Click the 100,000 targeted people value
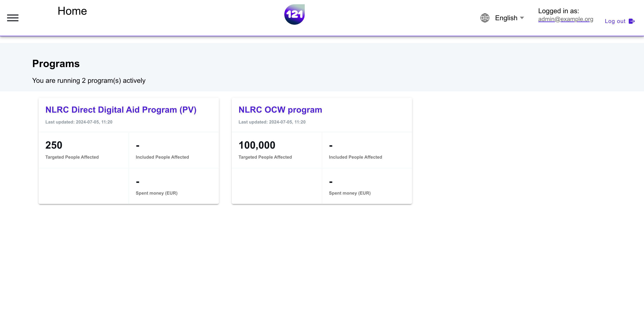Screen dimensions: 644x333 (x=257, y=145)
